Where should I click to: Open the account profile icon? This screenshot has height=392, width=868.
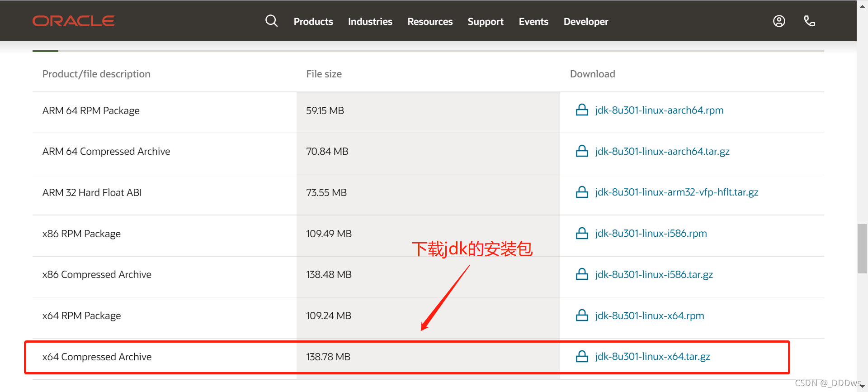(779, 21)
